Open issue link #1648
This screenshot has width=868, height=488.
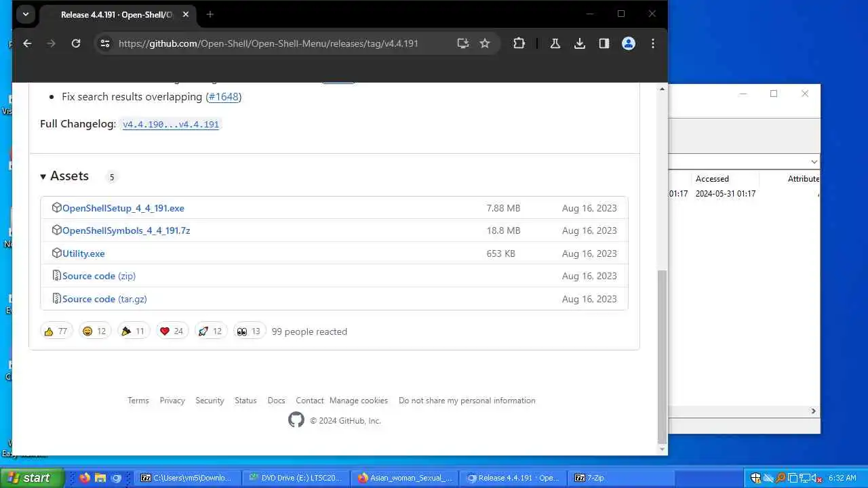pyautogui.click(x=224, y=97)
